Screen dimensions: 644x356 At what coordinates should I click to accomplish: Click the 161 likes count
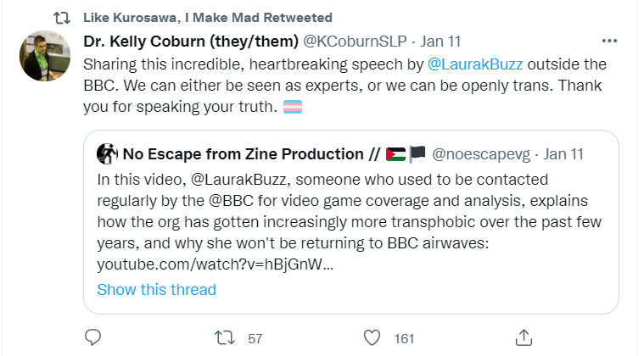tap(404, 338)
